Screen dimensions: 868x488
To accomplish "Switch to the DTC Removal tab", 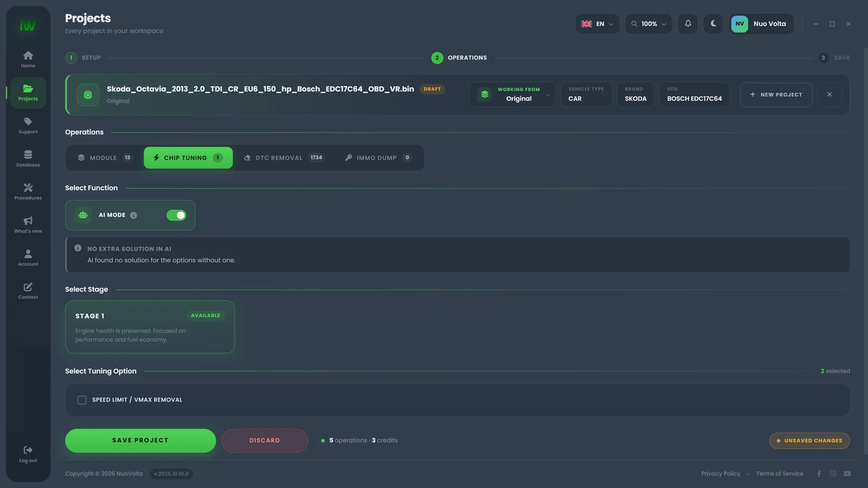I will click(283, 158).
